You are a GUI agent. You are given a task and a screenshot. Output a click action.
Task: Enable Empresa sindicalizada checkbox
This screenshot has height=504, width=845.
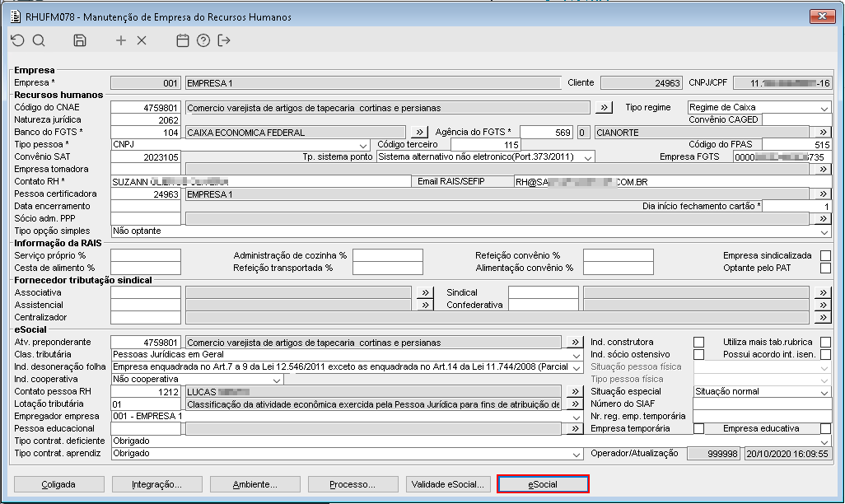(825, 255)
